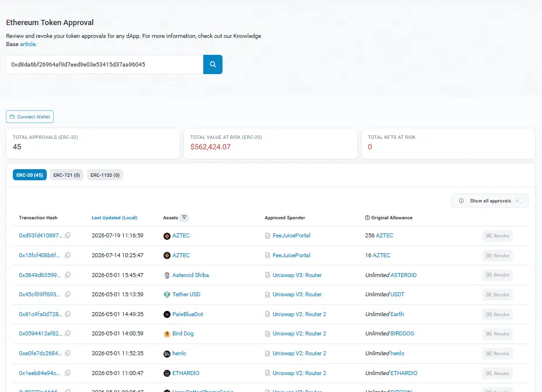Screen dimensions: 542x392
Task: Click the Original Allowance help icon
Action: 367,218
